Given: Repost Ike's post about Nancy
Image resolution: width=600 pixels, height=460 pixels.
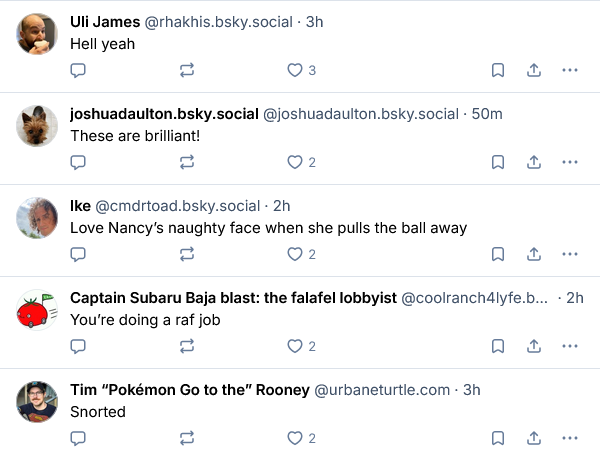Looking at the screenshot, I should pyautogui.click(x=186, y=254).
